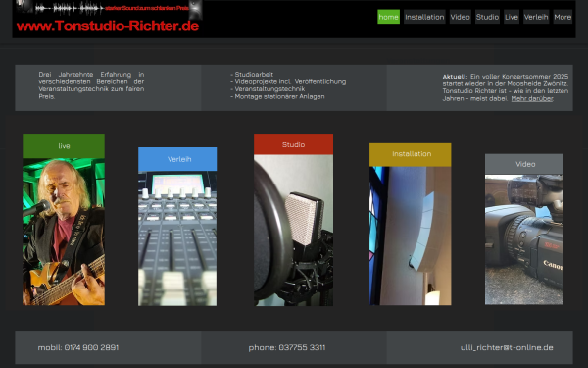Click the 'Aktuell:' news heading
588x368 pixels.
tap(455, 77)
